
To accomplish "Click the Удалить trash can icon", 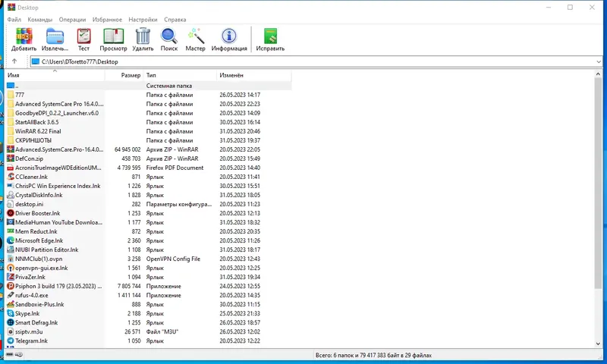I will tap(143, 36).
